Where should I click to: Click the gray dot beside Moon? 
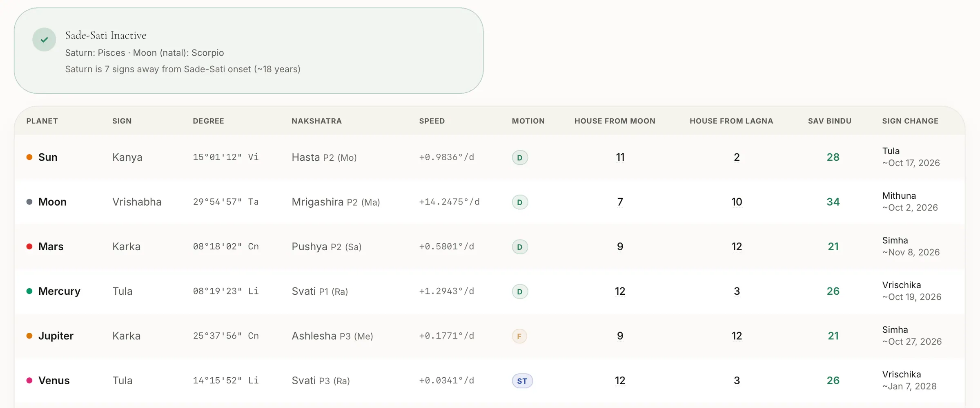[x=29, y=202]
